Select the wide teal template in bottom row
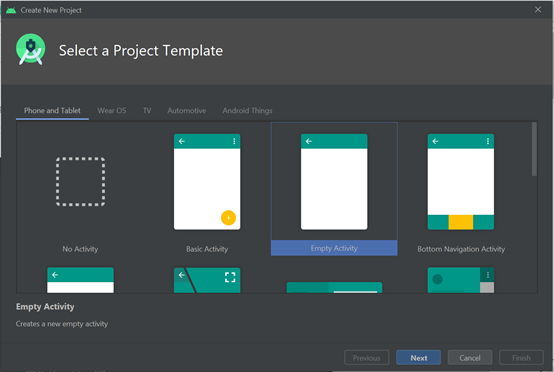The height and width of the screenshot is (372, 554). (x=334, y=287)
